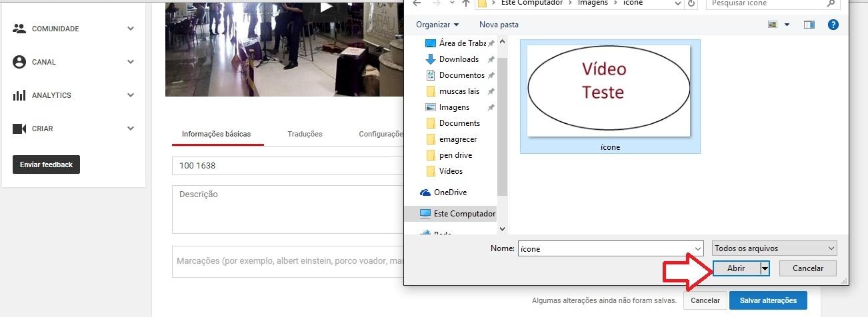Expand the Criar section chevron

tap(131, 129)
